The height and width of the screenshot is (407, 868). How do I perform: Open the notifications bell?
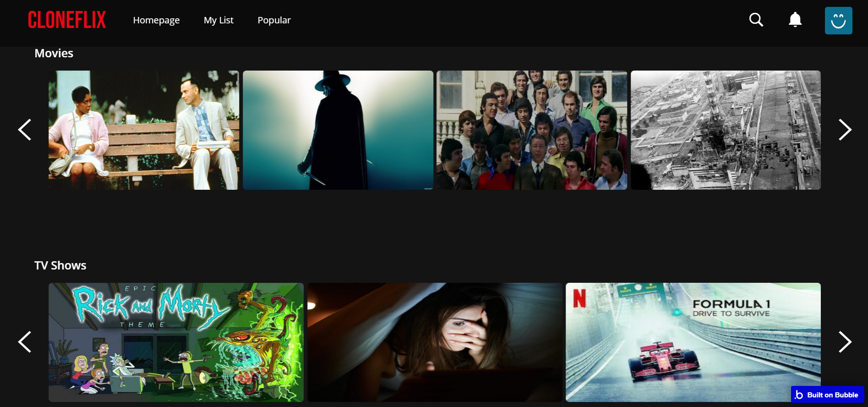click(x=795, y=20)
